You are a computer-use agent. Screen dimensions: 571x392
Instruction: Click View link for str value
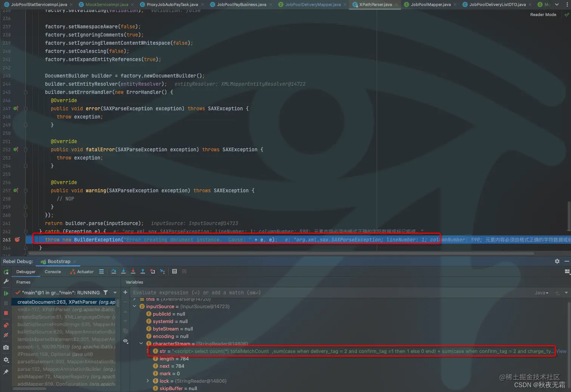(x=561, y=351)
